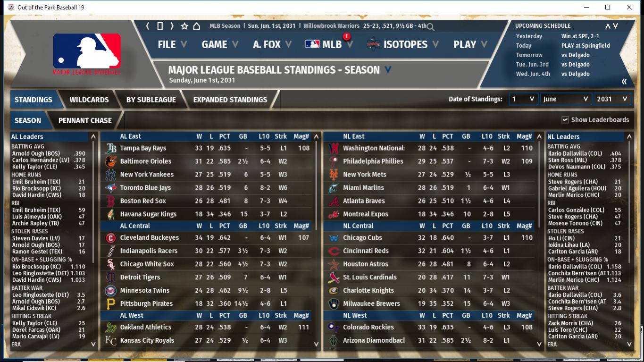Open the ISOTOPES team dropdown menu
Screen dimensions: 644x362
point(402,44)
